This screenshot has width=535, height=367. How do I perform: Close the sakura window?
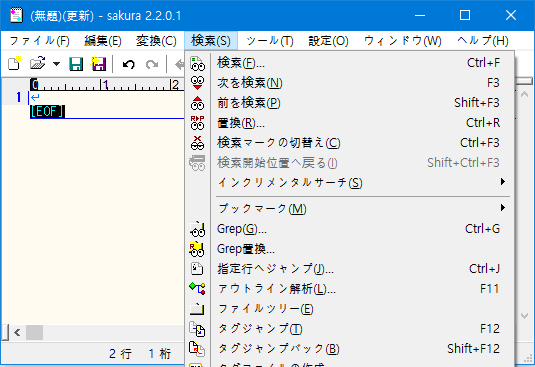pyautogui.click(x=511, y=15)
